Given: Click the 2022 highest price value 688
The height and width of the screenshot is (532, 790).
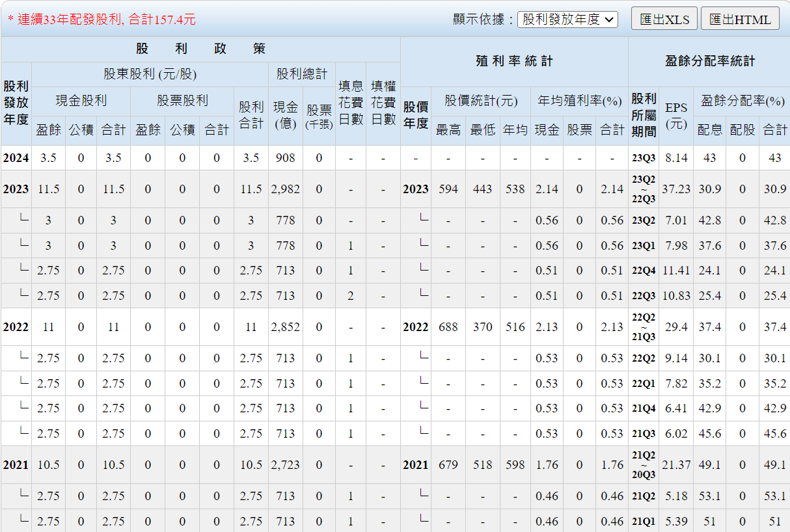Looking at the screenshot, I should pos(448,327).
